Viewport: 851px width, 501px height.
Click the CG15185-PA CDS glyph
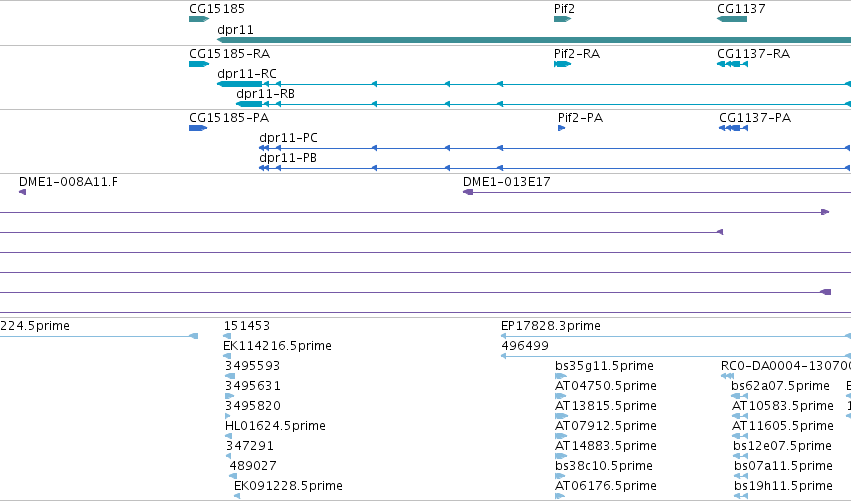point(198,128)
